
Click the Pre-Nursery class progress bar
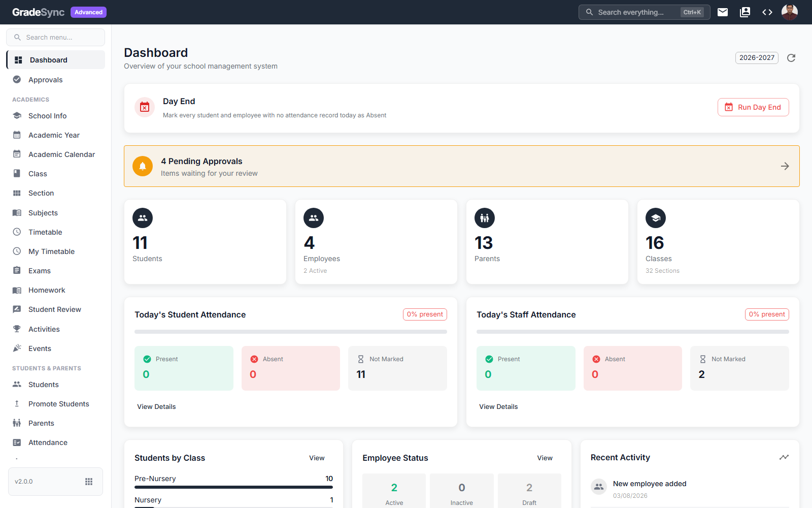point(233,487)
